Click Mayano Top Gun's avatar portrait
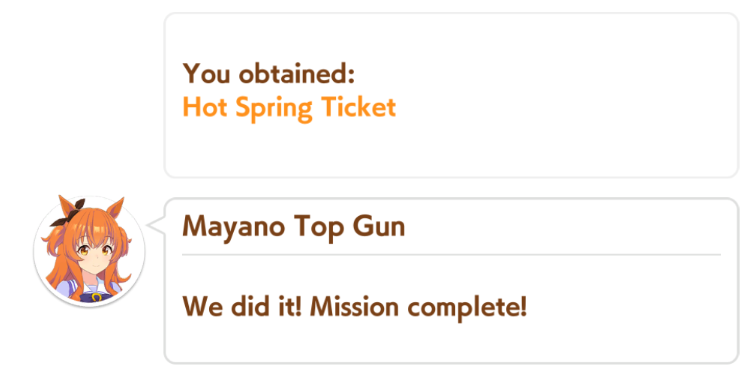Image resolution: width=755 pixels, height=373 pixels. pyautogui.click(x=89, y=250)
